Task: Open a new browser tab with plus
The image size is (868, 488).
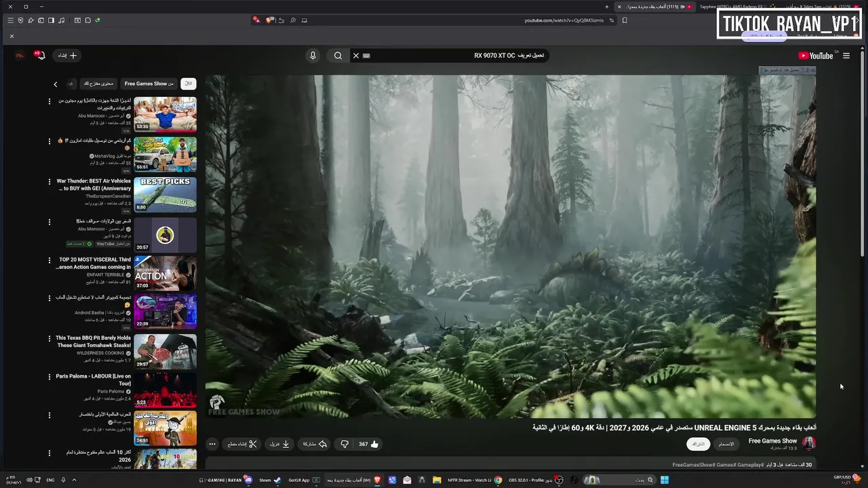Action: (607, 7)
